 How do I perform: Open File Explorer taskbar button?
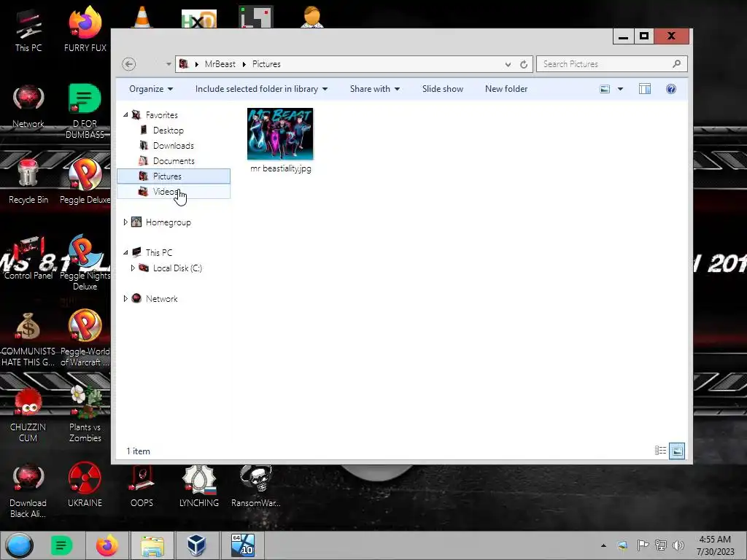(x=152, y=545)
